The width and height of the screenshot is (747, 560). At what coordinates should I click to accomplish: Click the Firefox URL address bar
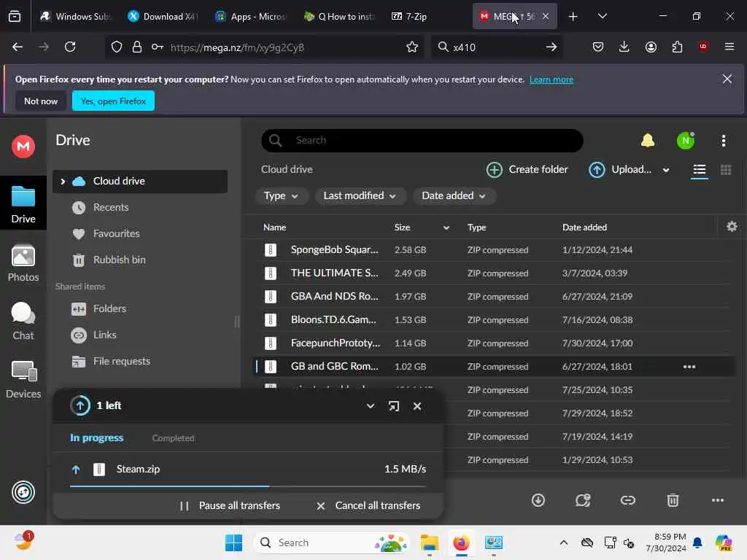pyautogui.click(x=265, y=47)
